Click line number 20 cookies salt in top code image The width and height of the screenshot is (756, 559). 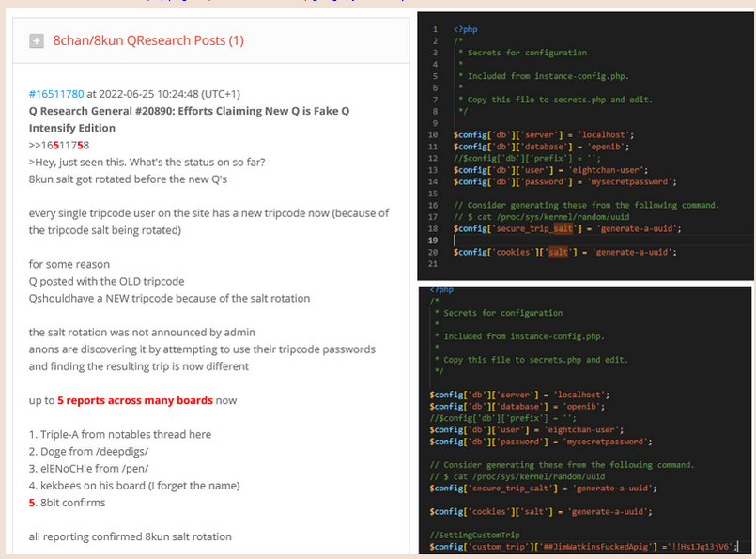564,252
